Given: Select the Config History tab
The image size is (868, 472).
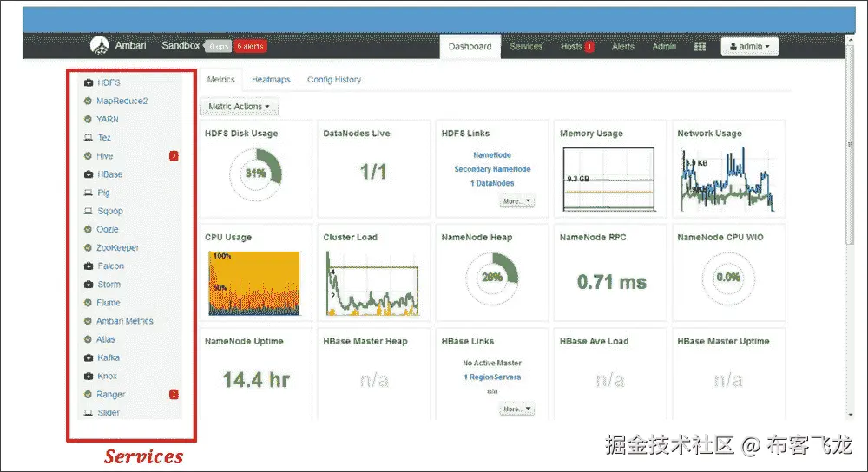Looking at the screenshot, I should coord(334,80).
